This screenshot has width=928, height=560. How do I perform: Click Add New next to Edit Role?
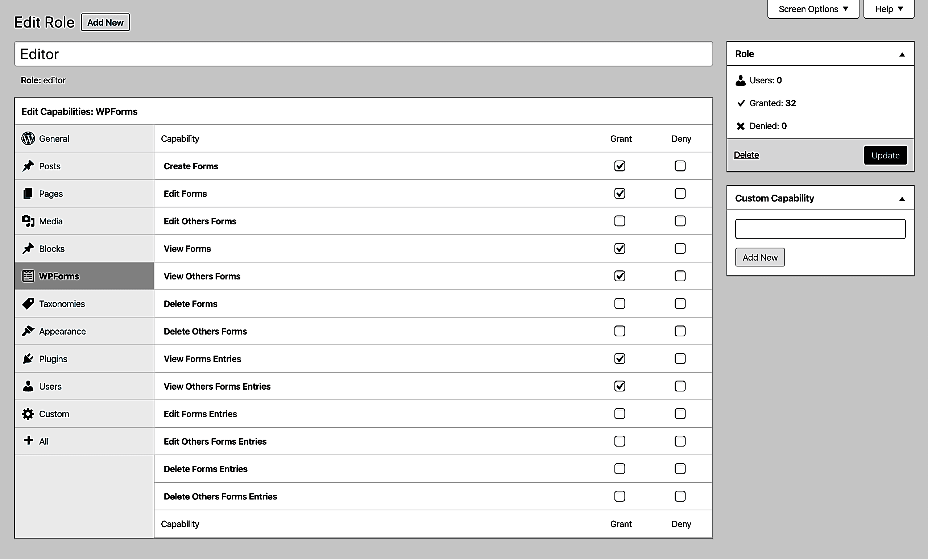pos(105,22)
